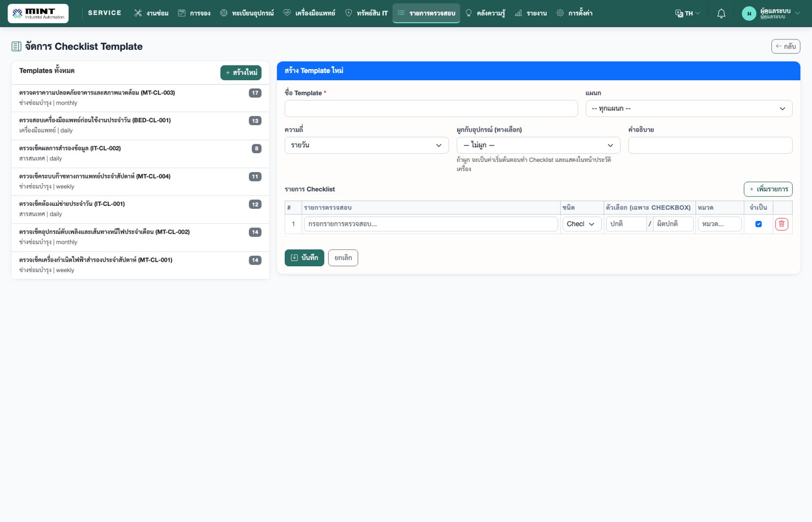Go to the ทรัพย์สิน IT menu
Image resolution: width=812 pixels, height=522 pixels.
[367, 13]
